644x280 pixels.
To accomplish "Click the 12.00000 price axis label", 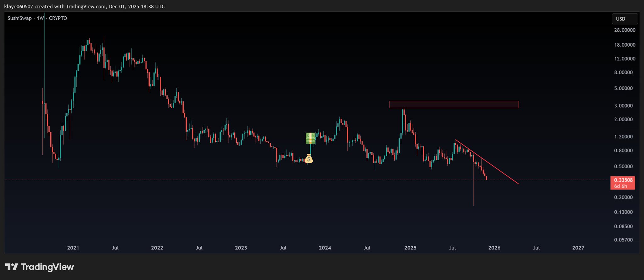I will [625, 59].
